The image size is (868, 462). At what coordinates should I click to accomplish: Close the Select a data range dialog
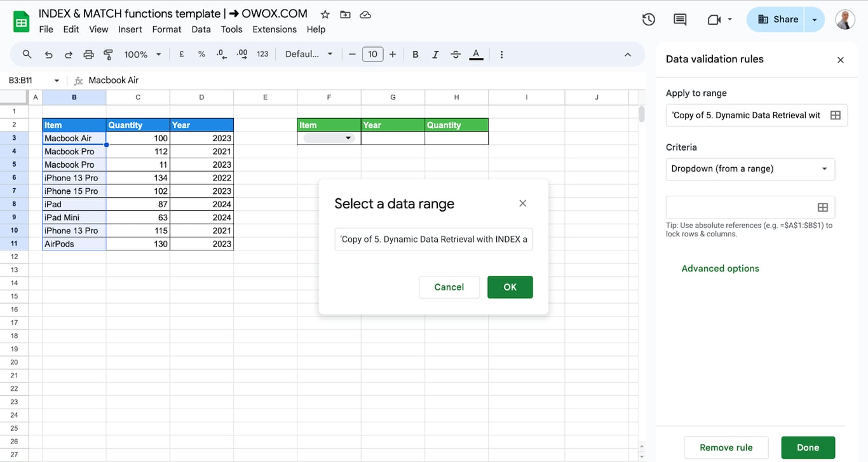click(x=523, y=203)
